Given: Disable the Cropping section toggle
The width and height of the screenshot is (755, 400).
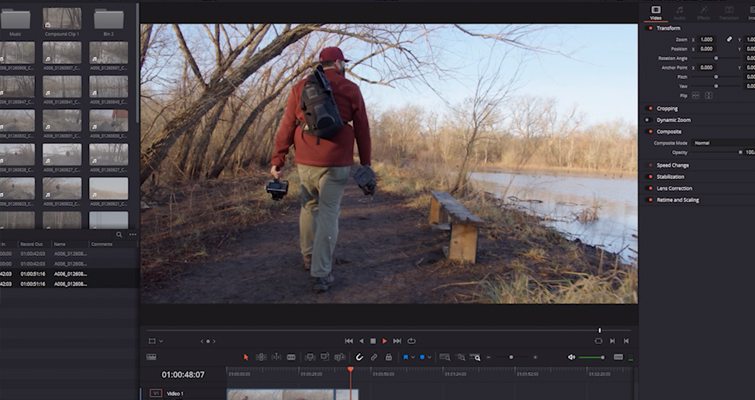Looking at the screenshot, I should pyautogui.click(x=649, y=108).
